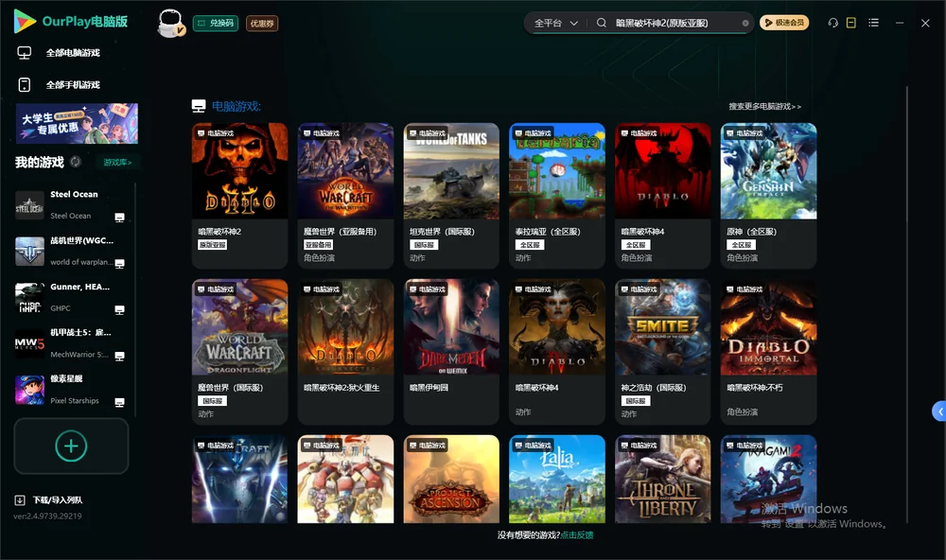Viewport: 946px width, 560px height.
Task: Open the 大学生专属优惠 banner
Action: [77, 124]
